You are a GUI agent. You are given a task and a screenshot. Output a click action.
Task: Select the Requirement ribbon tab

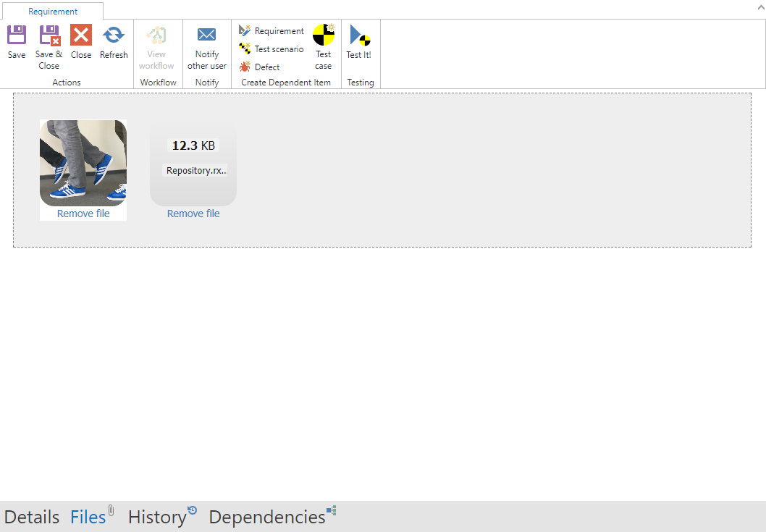pos(53,12)
